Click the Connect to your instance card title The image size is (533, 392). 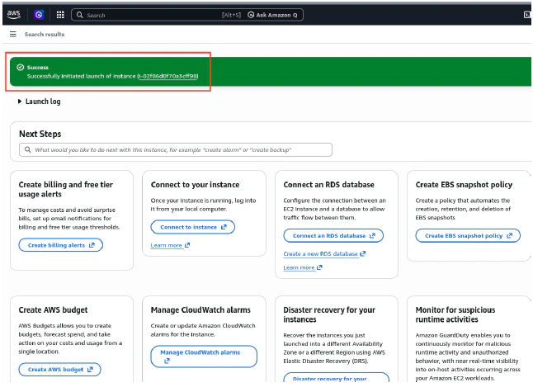point(195,185)
